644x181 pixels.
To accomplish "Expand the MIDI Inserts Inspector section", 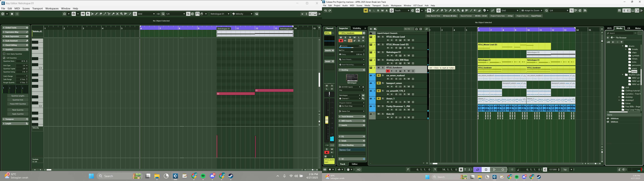I will click(352, 121).
